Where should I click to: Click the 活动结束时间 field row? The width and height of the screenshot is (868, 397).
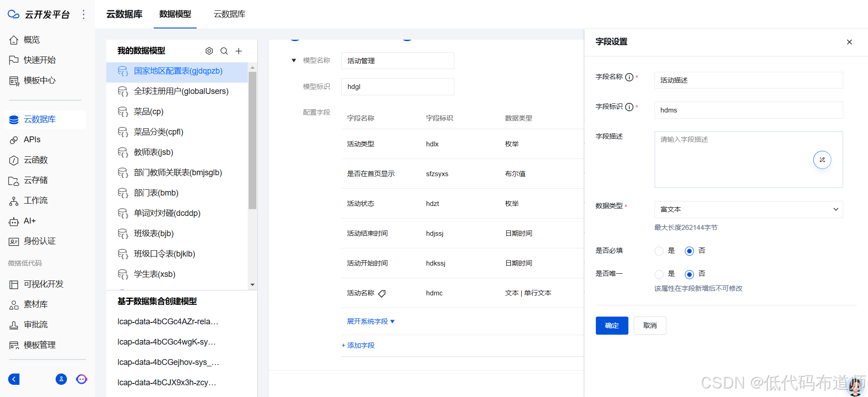pyautogui.click(x=462, y=234)
